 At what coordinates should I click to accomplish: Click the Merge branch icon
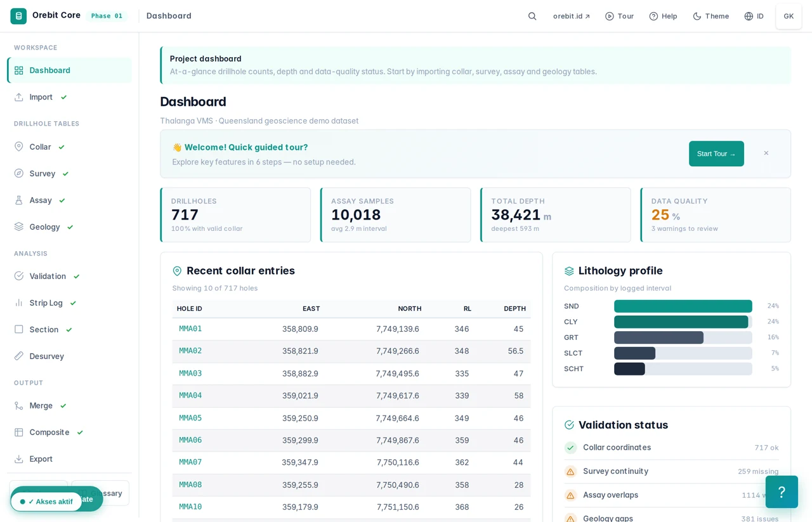19,405
